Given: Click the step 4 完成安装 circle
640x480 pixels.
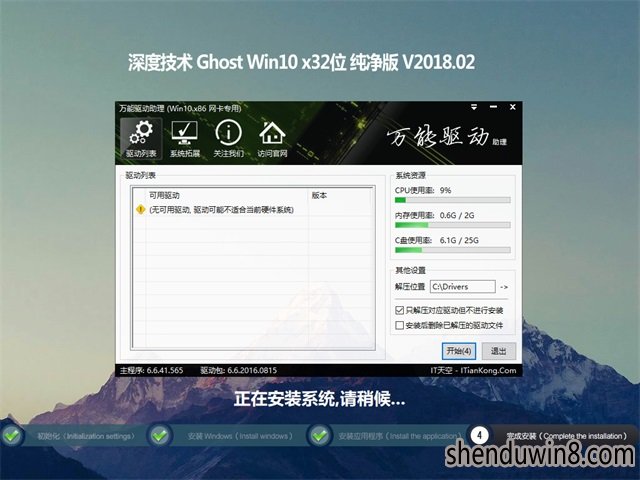Looking at the screenshot, I should (480, 435).
